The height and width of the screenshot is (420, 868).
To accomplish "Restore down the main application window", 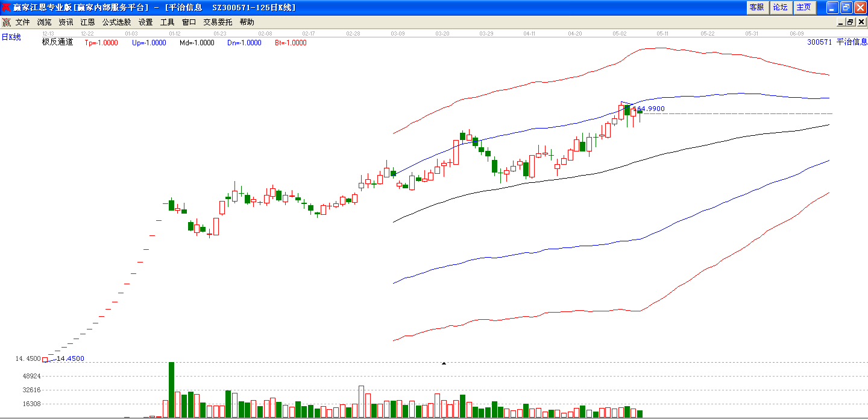I will click(x=846, y=7).
